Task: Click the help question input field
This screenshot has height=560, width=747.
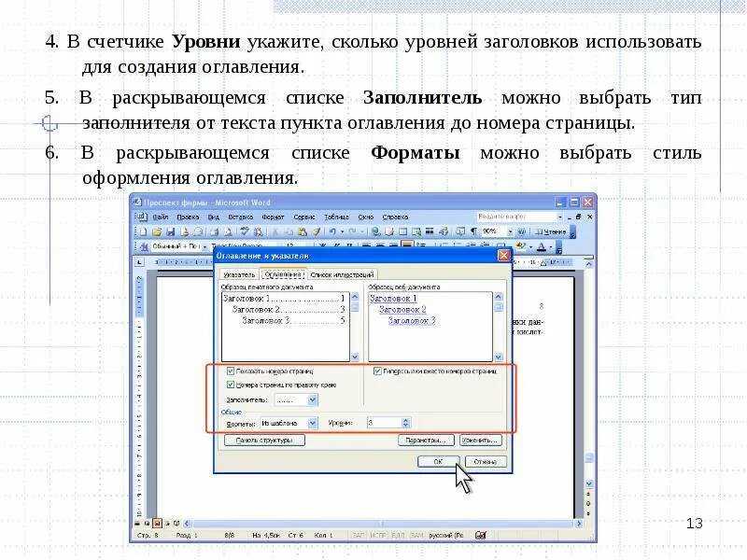Action: coord(516,217)
